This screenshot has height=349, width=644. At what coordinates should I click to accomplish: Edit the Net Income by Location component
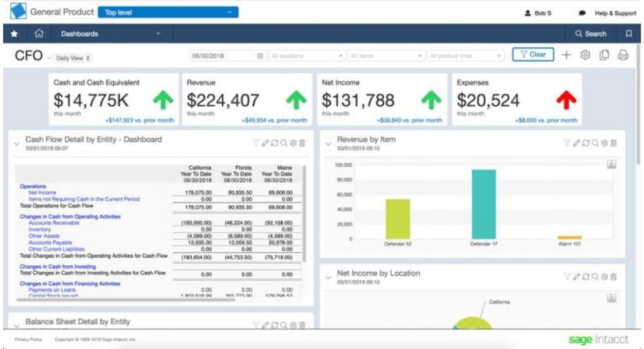pos(576,277)
